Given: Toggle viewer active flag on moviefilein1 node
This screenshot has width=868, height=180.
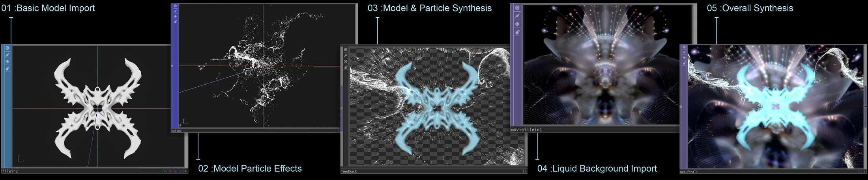Looking at the screenshot, I should 517,8.
